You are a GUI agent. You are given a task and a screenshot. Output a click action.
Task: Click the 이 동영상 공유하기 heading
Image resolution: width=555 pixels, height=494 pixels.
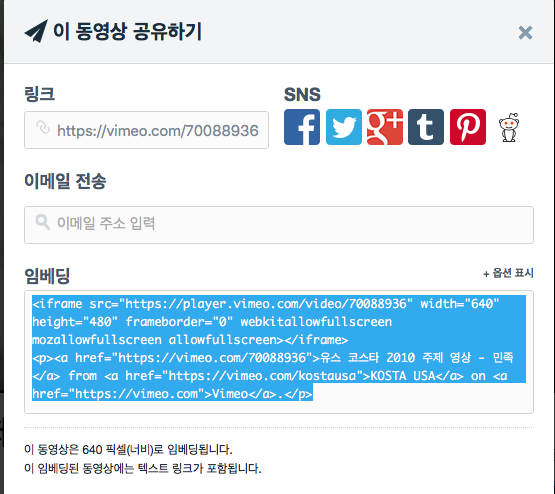pyautogui.click(x=127, y=31)
